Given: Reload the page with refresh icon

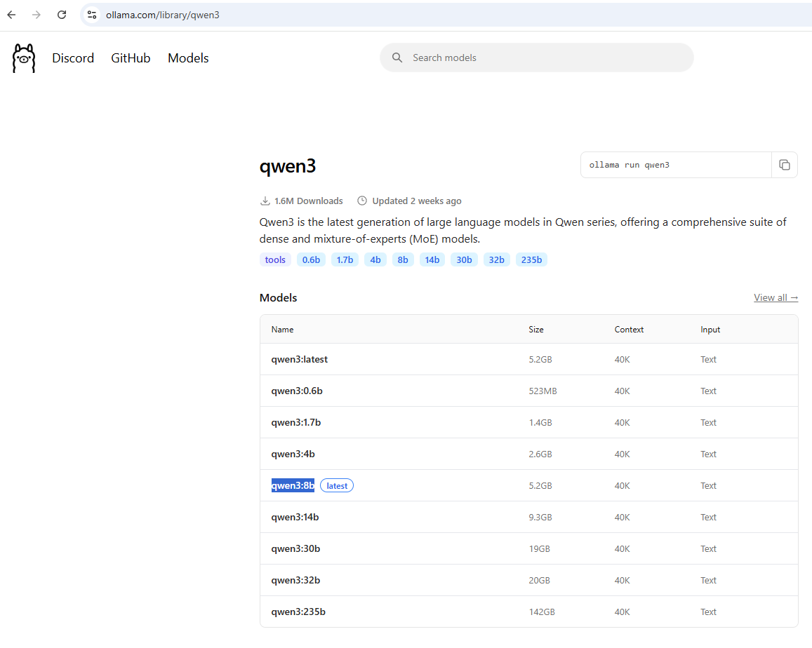Looking at the screenshot, I should click(62, 15).
